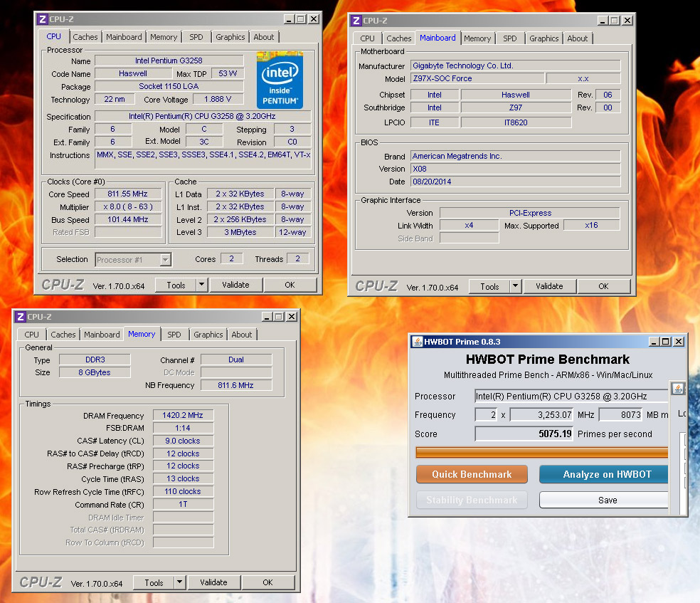Select Memory tab in Mainboard window
The height and width of the screenshot is (603, 700).
click(477, 38)
